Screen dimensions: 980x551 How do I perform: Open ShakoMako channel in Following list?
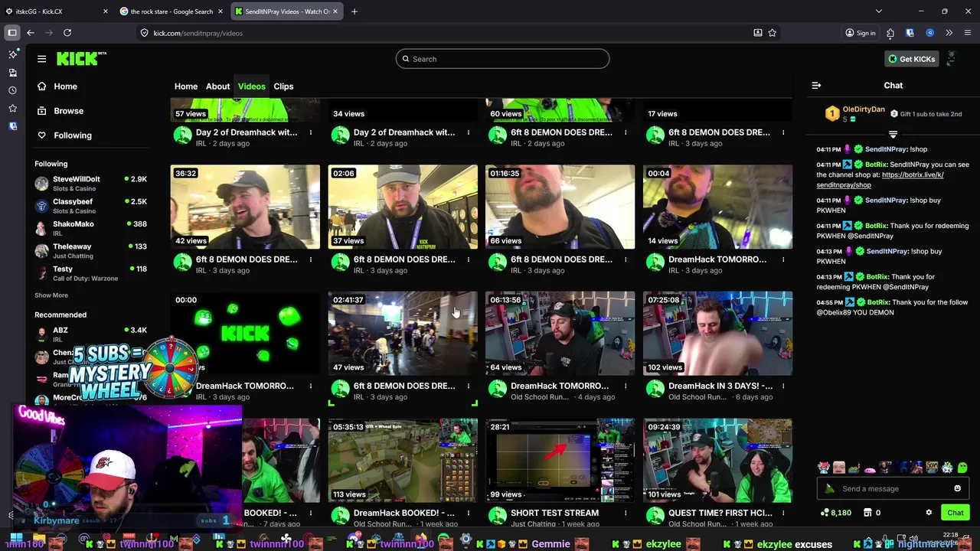90,228
